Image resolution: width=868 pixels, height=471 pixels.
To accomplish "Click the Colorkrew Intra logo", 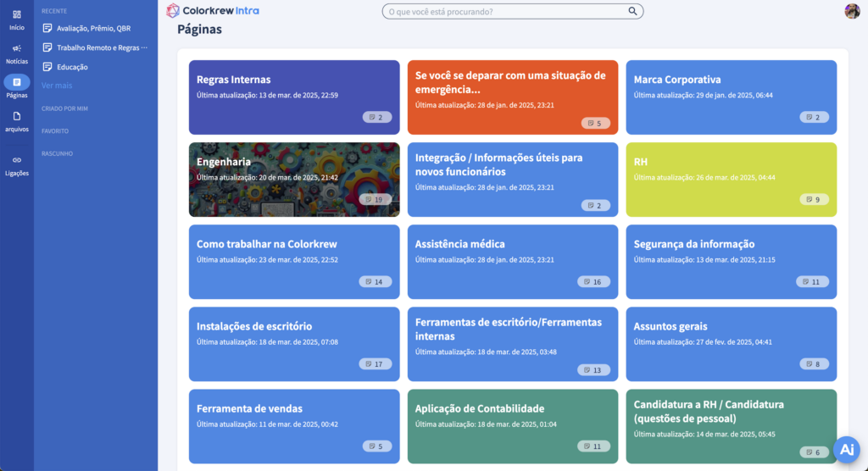I will coord(213,10).
